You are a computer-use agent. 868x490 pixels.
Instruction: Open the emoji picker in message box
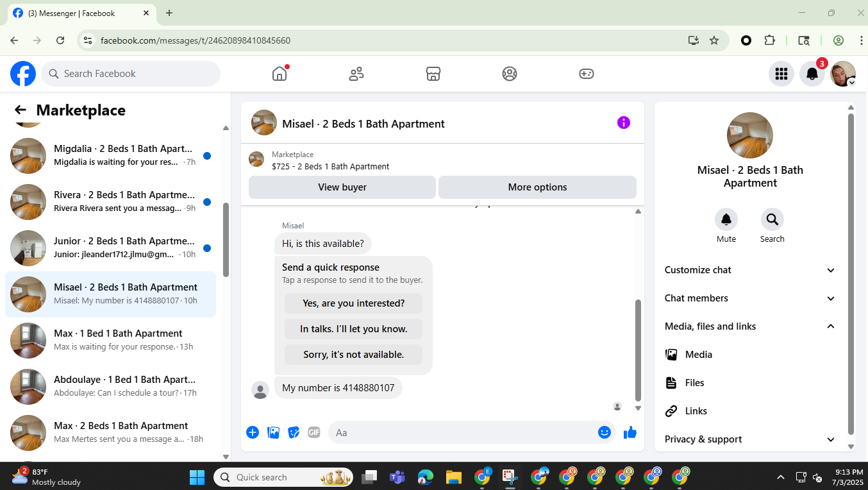click(x=604, y=432)
